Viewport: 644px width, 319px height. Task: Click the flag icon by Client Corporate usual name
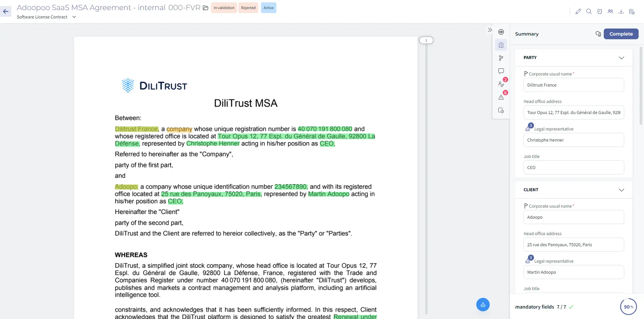[526, 206]
